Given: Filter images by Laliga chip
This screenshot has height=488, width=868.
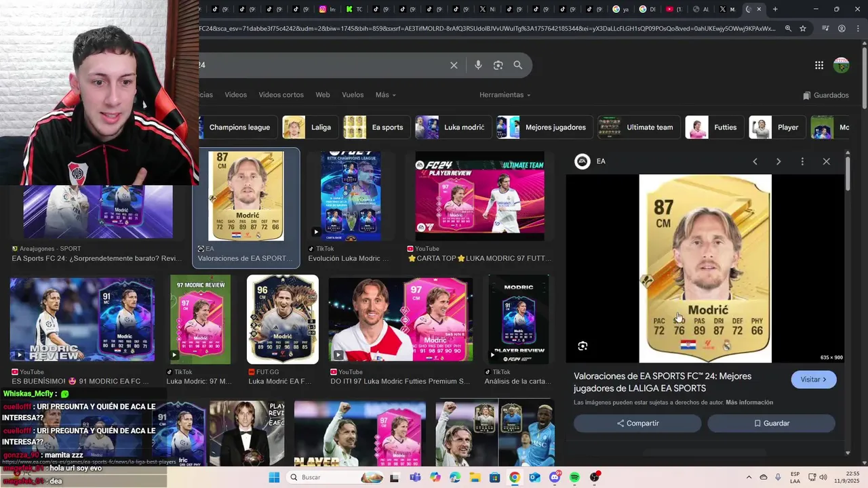Looking at the screenshot, I should (309, 127).
